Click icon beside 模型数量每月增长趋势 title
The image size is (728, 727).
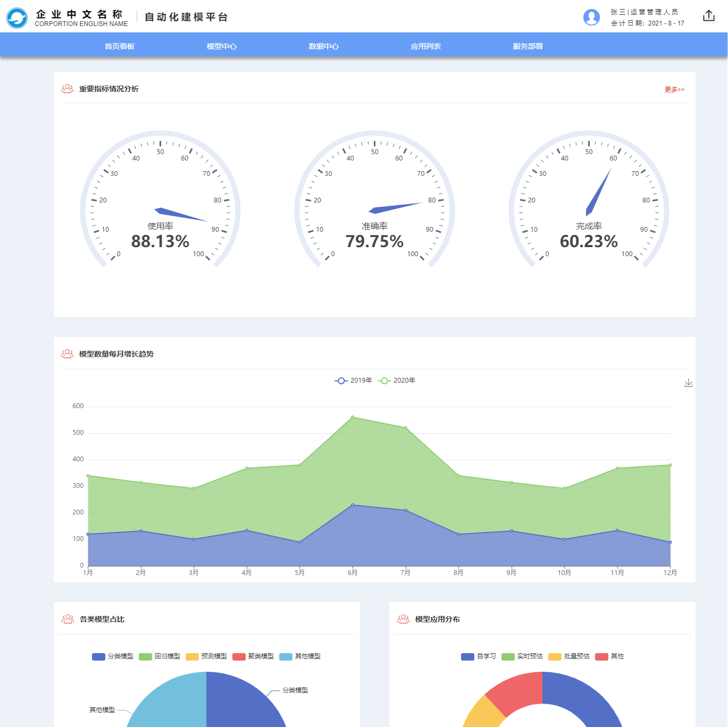68,354
